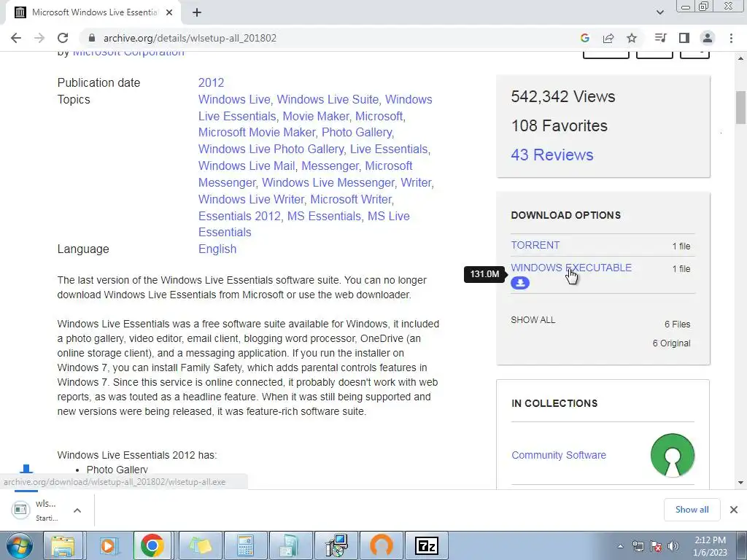Click Show all downloads button
This screenshot has width=747, height=560.
coord(692,510)
